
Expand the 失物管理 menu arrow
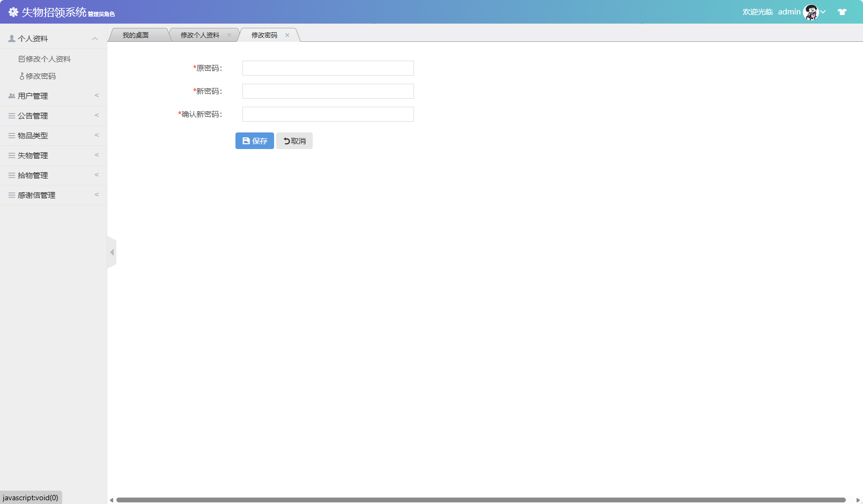click(97, 155)
